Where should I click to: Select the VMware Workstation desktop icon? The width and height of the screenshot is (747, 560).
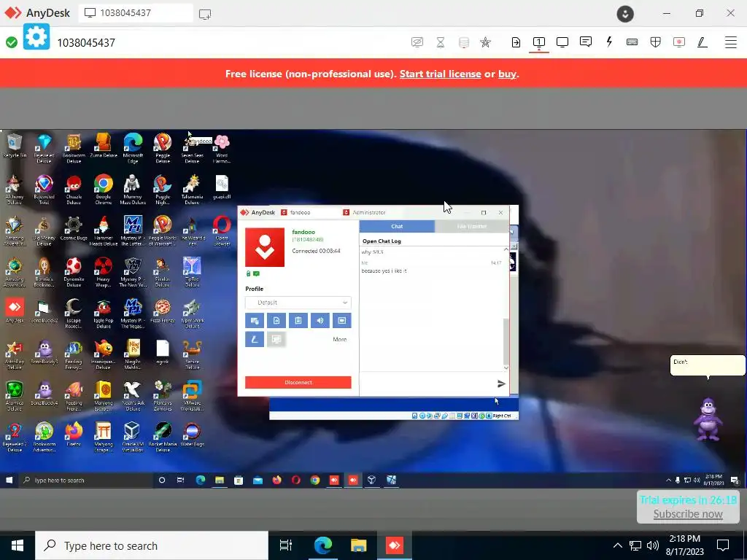(192, 395)
